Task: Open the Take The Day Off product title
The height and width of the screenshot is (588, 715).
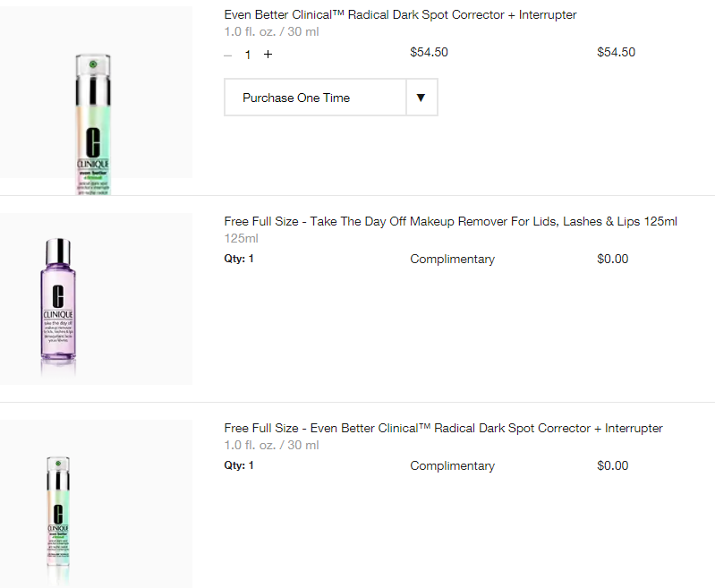Action: (x=450, y=221)
